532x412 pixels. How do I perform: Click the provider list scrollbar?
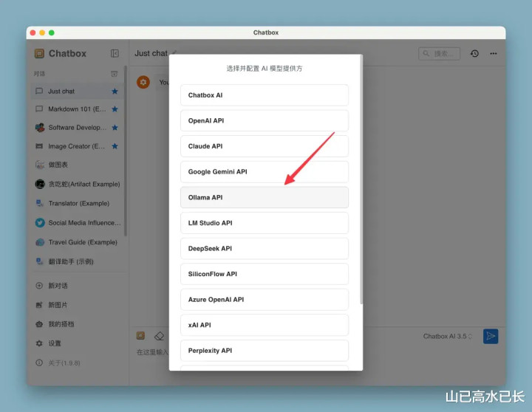[x=361, y=179]
